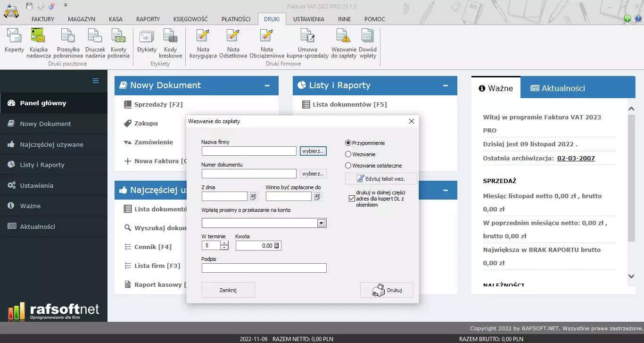Open the calendar picker for Z dnia
This screenshot has width=644, height=343.
[x=253, y=196]
